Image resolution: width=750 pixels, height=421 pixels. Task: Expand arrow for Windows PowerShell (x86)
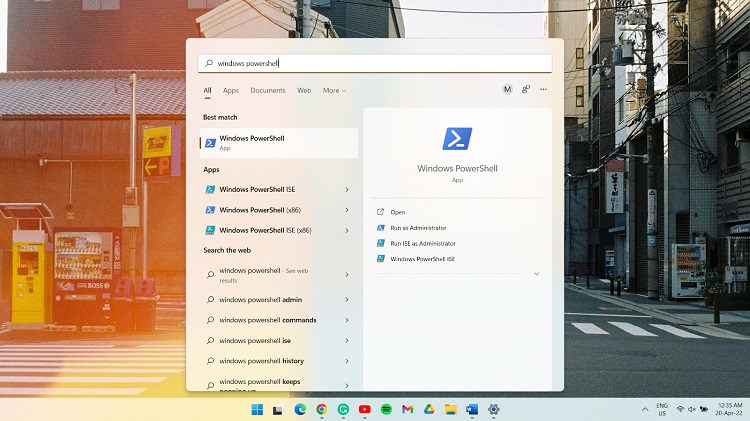pos(347,210)
